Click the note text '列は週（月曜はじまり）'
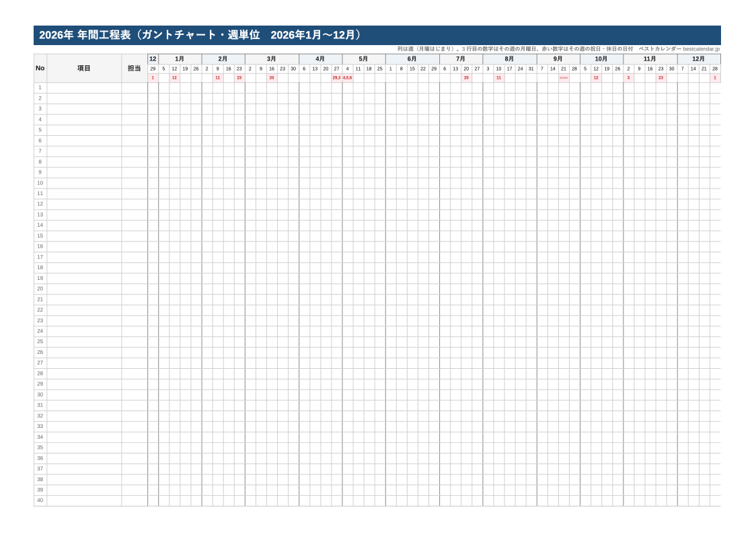This screenshot has height=535, width=756. pos(426,48)
